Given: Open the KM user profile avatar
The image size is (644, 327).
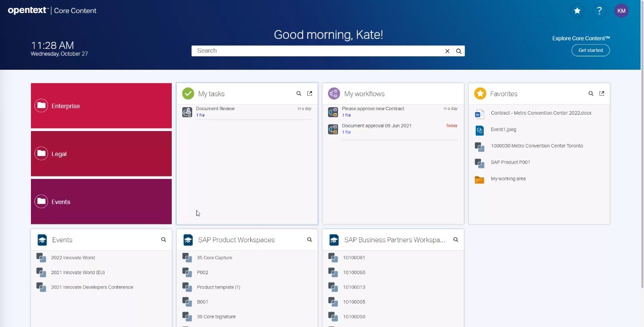Looking at the screenshot, I should [622, 10].
